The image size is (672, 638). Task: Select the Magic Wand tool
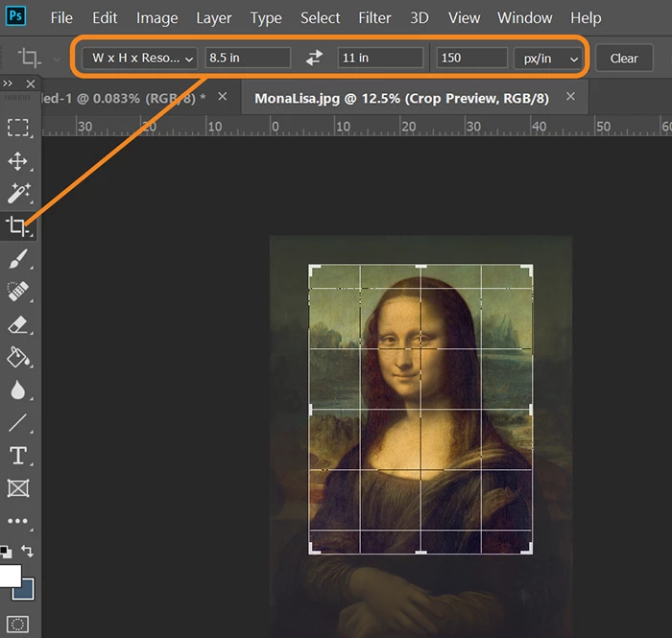coord(19,193)
